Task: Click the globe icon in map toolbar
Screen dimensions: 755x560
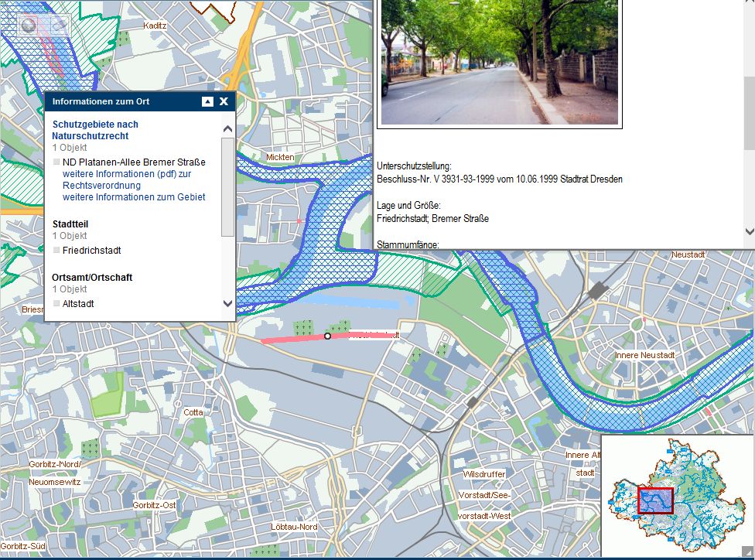Action: click(29, 26)
